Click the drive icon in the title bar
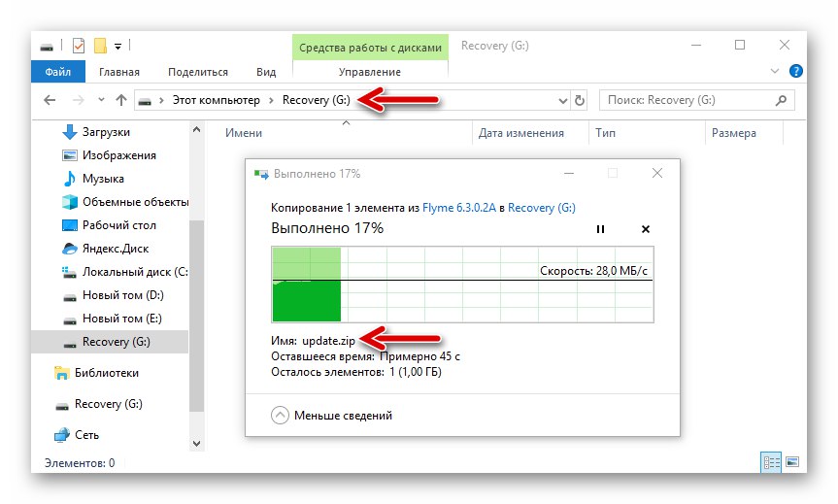 click(x=47, y=47)
